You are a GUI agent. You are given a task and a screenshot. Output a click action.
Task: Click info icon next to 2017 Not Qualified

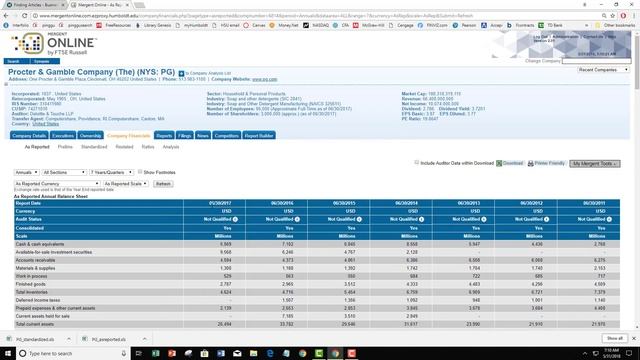coord(235,220)
